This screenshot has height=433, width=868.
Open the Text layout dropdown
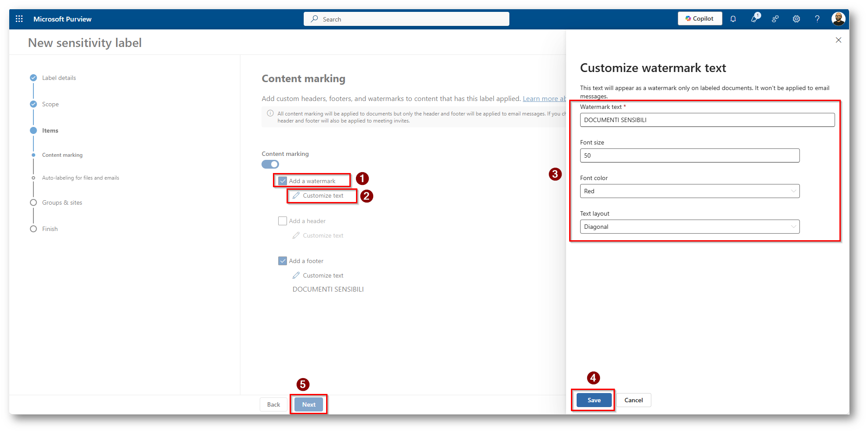click(x=690, y=227)
